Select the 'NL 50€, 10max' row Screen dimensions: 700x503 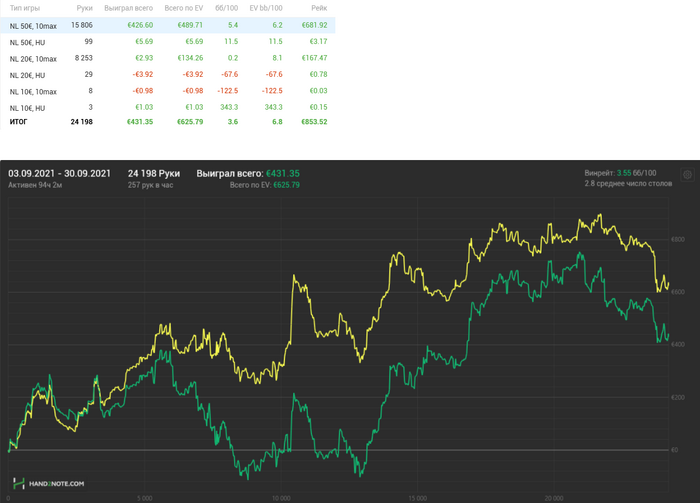[168, 25]
